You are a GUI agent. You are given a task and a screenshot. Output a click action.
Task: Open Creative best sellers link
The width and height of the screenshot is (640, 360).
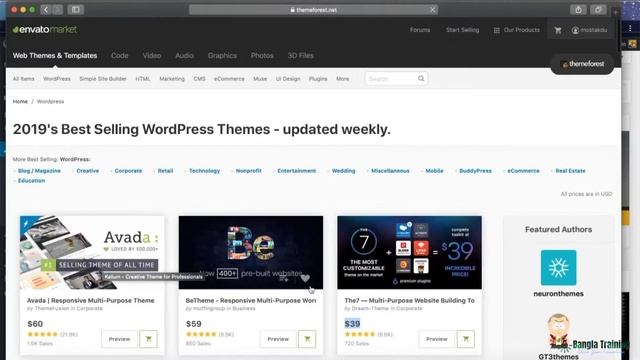click(x=88, y=171)
